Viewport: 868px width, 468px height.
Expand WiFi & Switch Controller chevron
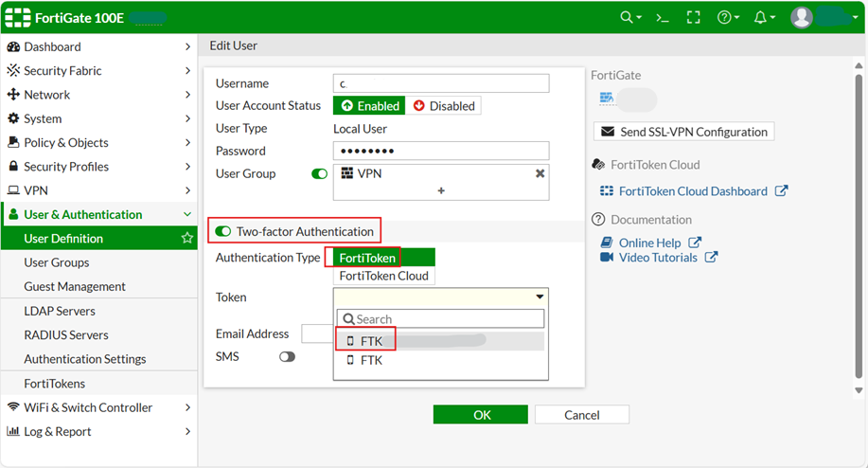coord(187,407)
